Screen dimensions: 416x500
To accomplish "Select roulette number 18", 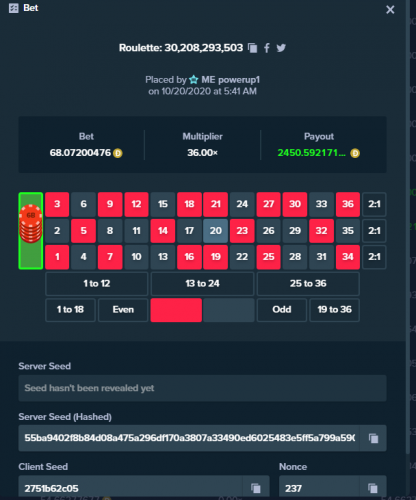I will pyautogui.click(x=189, y=204).
